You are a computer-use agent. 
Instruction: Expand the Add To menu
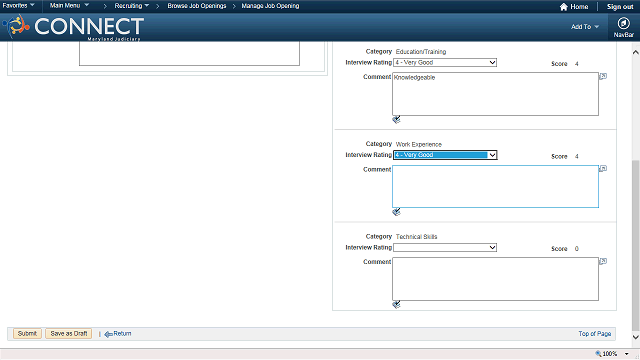click(x=584, y=27)
